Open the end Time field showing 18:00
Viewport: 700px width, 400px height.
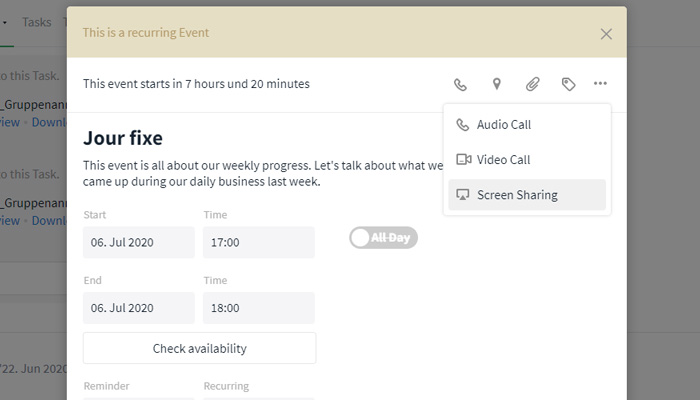(x=259, y=308)
